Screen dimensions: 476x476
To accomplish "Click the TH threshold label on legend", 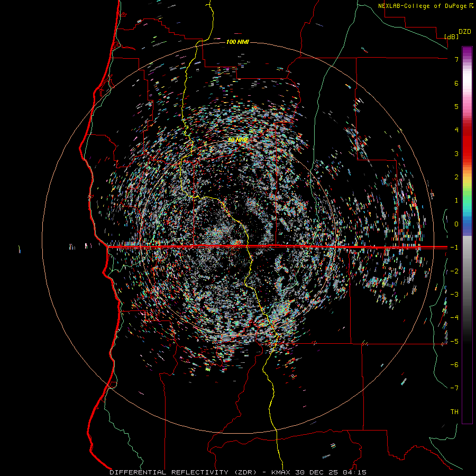I will [x=454, y=412].
